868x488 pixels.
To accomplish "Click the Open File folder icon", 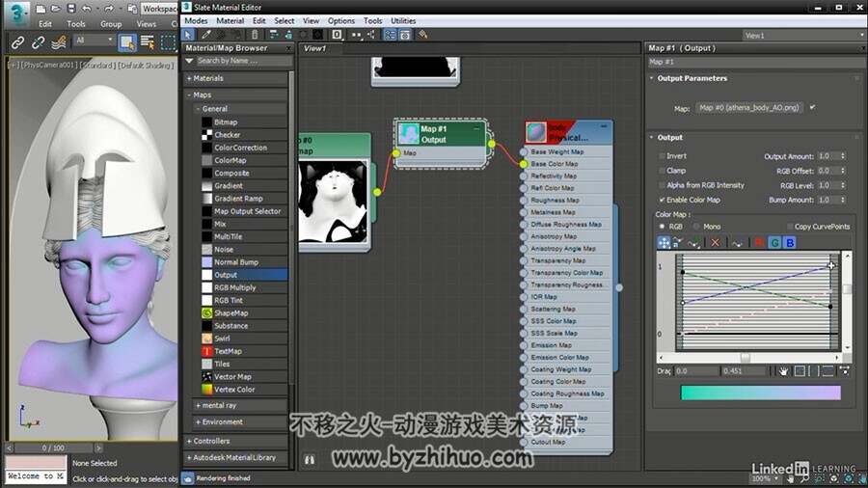I will coord(56,9).
